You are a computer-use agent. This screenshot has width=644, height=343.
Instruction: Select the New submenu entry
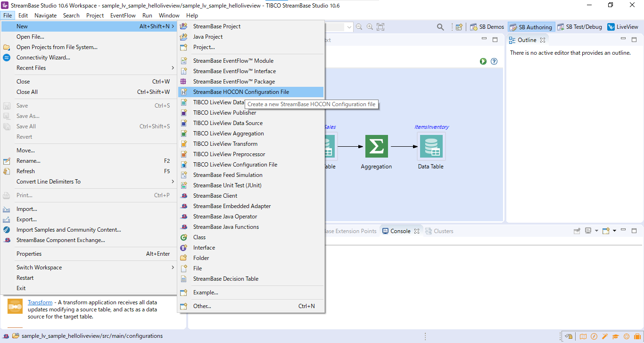(x=89, y=26)
